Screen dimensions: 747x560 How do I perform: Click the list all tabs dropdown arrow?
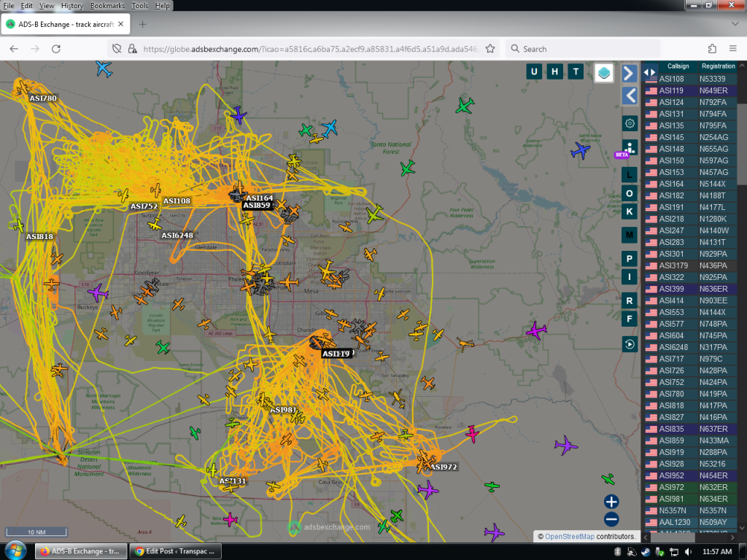click(x=735, y=24)
